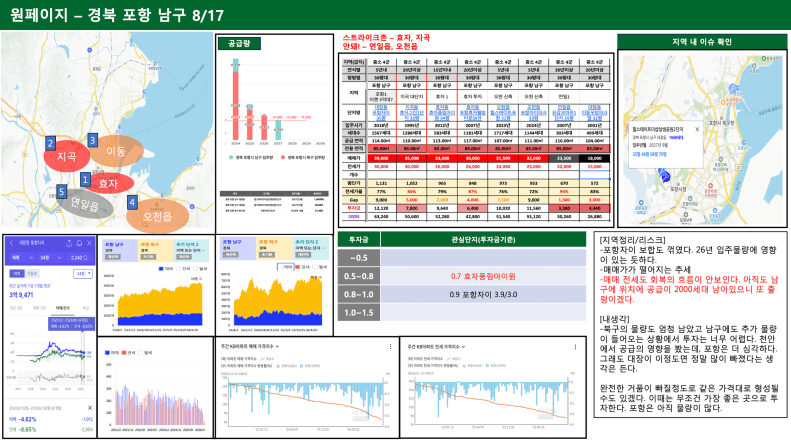Select the 포항 남구 tab in the right chart
The image size is (791, 445).
238,247
